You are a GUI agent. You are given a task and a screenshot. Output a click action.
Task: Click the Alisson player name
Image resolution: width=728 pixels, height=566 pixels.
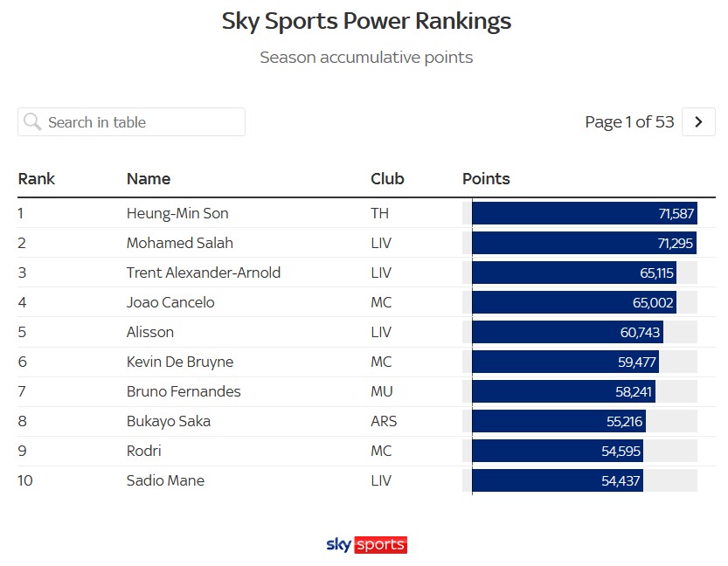click(150, 332)
